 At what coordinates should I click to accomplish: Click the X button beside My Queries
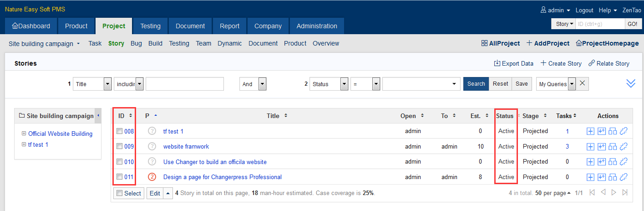pyautogui.click(x=583, y=84)
